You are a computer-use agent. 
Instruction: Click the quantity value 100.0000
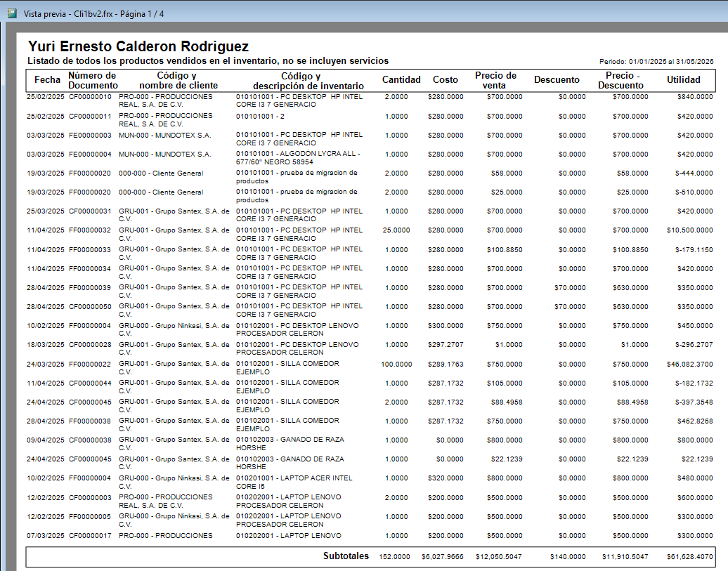point(396,365)
